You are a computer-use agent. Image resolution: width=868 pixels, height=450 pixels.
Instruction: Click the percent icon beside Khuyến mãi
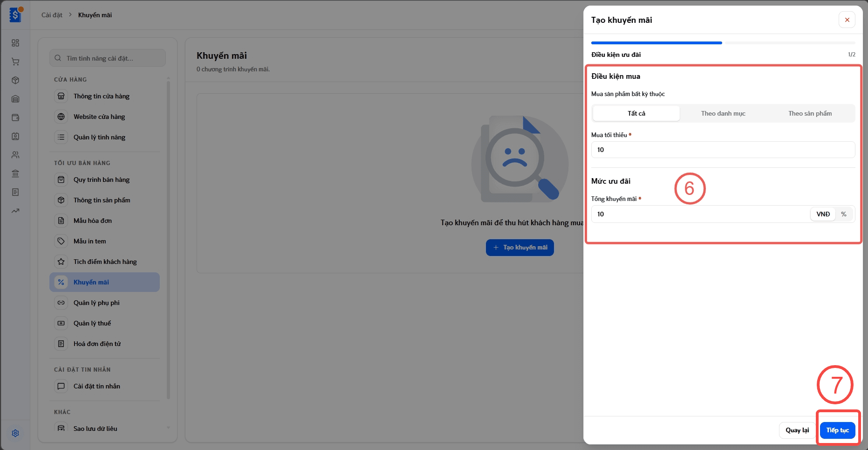61,282
